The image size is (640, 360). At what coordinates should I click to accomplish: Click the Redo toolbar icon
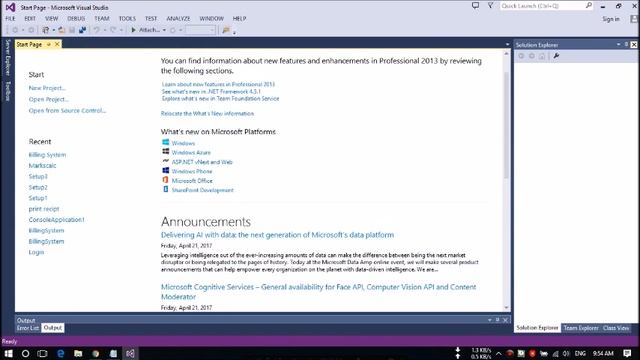[x=113, y=30]
